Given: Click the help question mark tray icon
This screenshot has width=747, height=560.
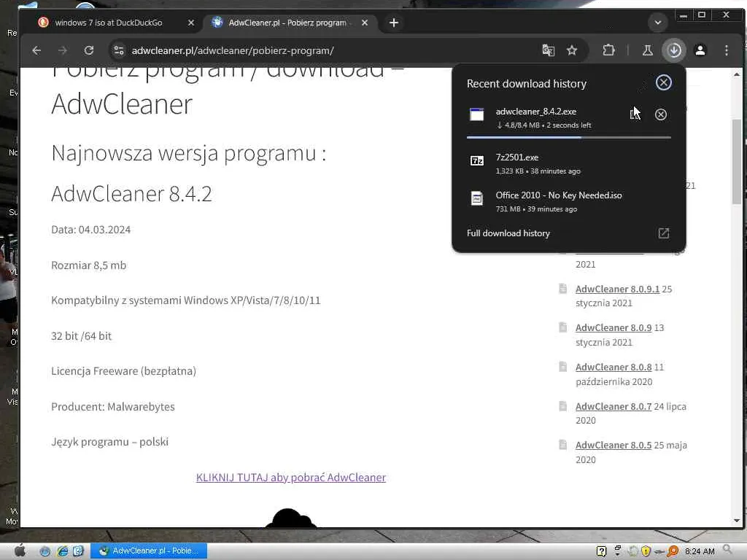Looking at the screenshot, I should 601,551.
